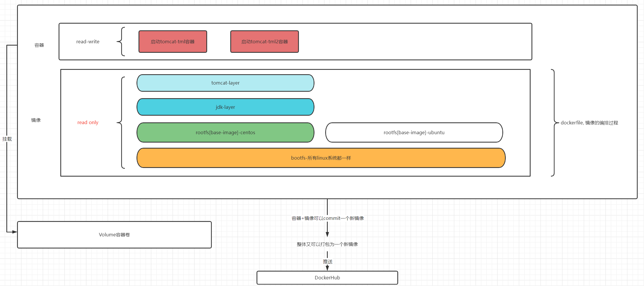
Task: Select the jdk-layer shape
Action: coord(225,107)
